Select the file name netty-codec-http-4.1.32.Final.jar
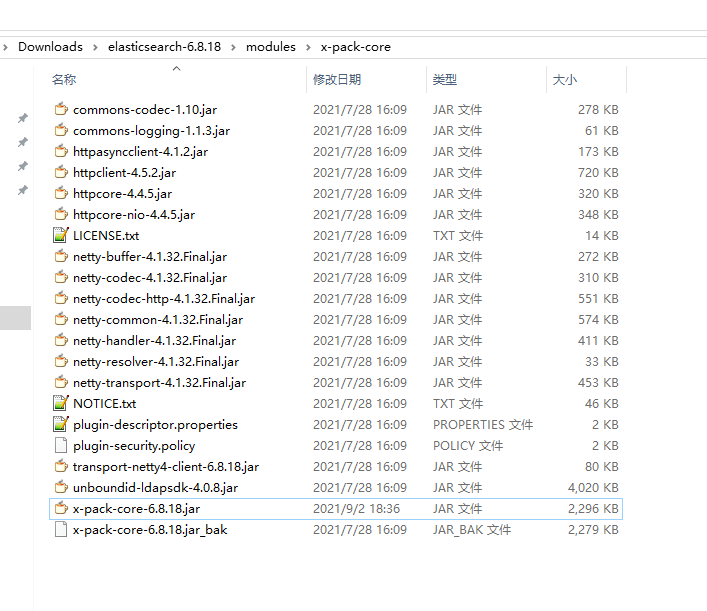This screenshot has width=707, height=611. (164, 299)
